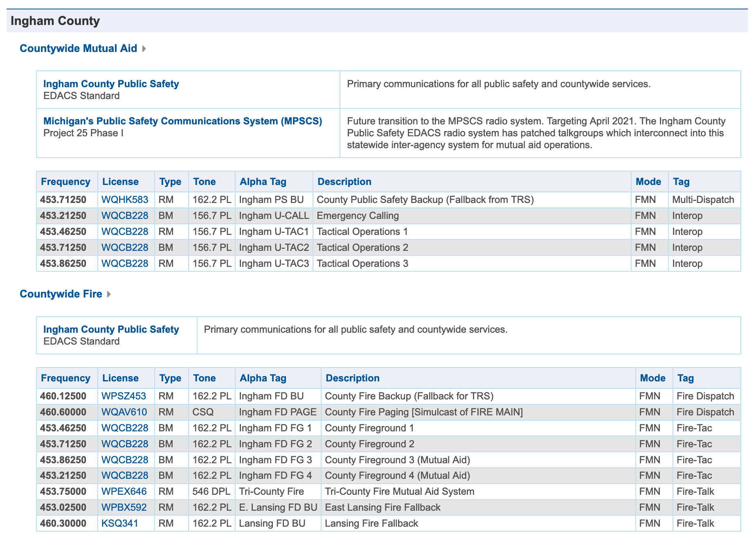Click WQCB228 license in Ingham FD FG 4 row
This screenshot has height=541, width=756.
125,476
